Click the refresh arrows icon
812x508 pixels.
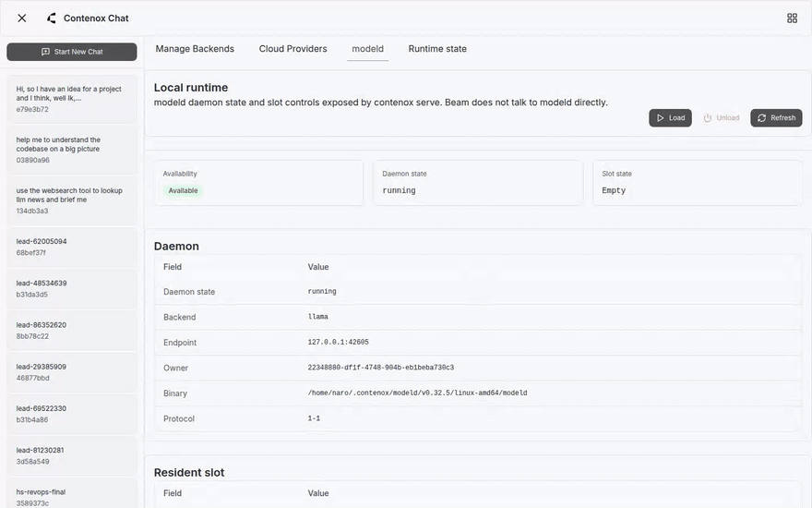click(x=762, y=118)
